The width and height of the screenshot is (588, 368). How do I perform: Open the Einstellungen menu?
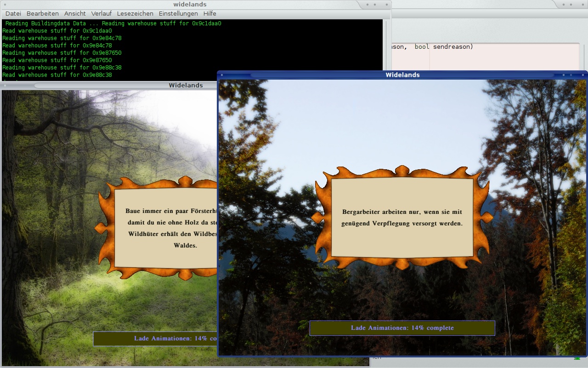tap(178, 14)
